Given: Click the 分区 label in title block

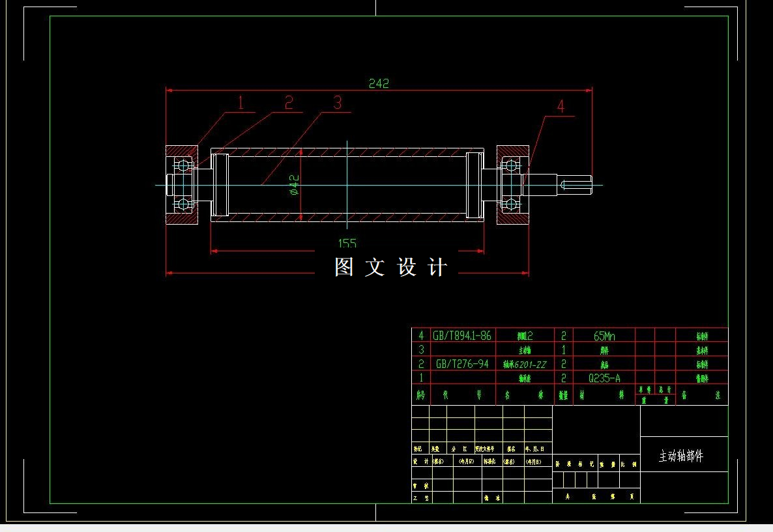Looking at the screenshot, I should [x=459, y=449].
